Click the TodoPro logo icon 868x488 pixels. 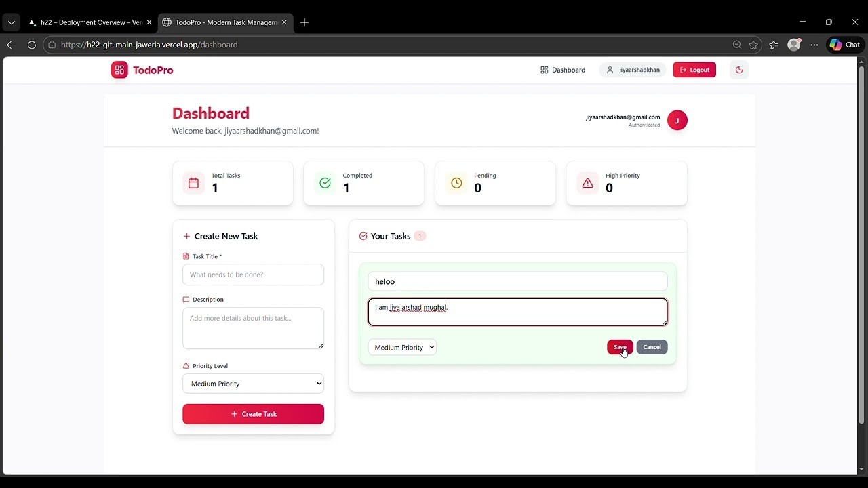[119, 70]
